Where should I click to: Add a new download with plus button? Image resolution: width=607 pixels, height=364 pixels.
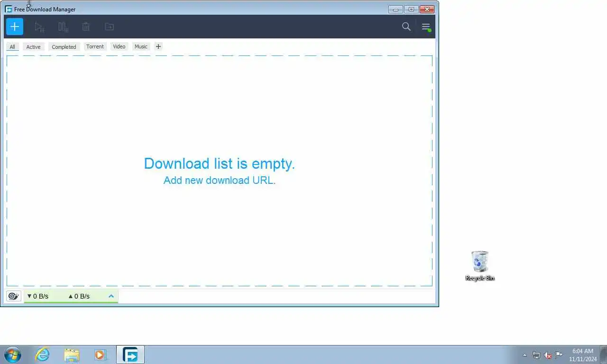pyautogui.click(x=15, y=27)
